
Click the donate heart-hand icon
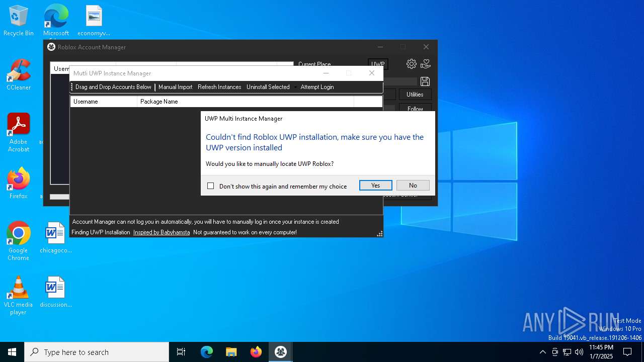(x=426, y=64)
